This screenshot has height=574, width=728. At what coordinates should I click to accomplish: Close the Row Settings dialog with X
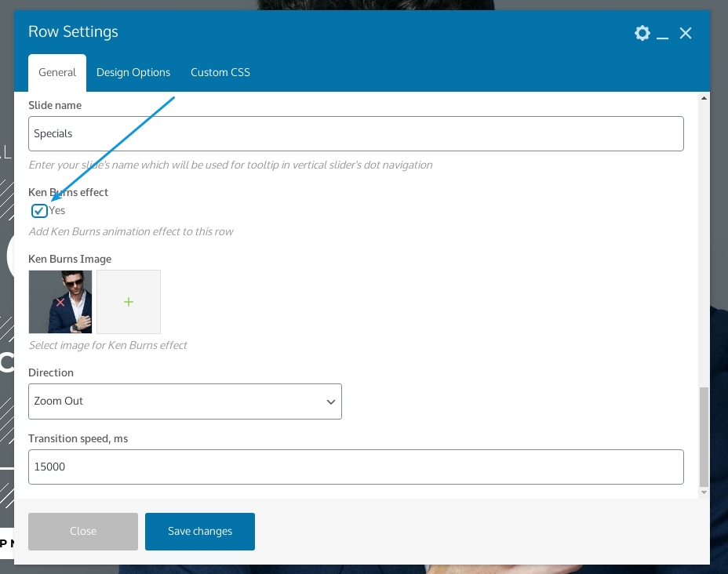click(686, 33)
